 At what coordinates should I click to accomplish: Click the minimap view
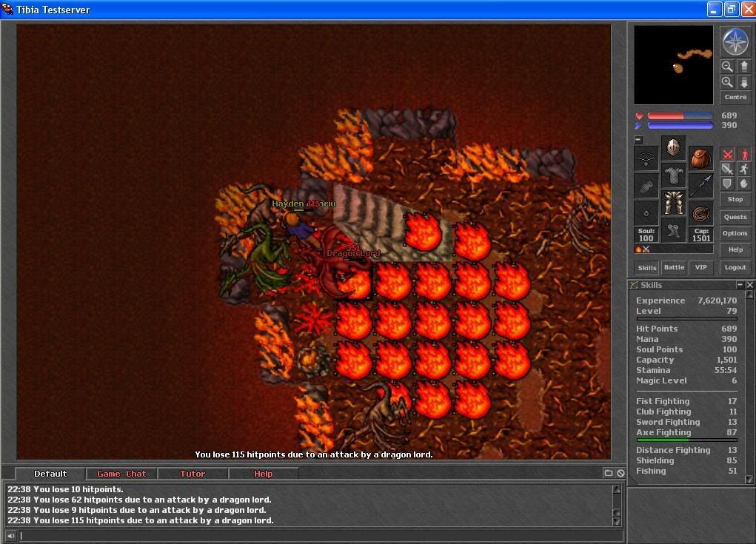[x=673, y=64]
